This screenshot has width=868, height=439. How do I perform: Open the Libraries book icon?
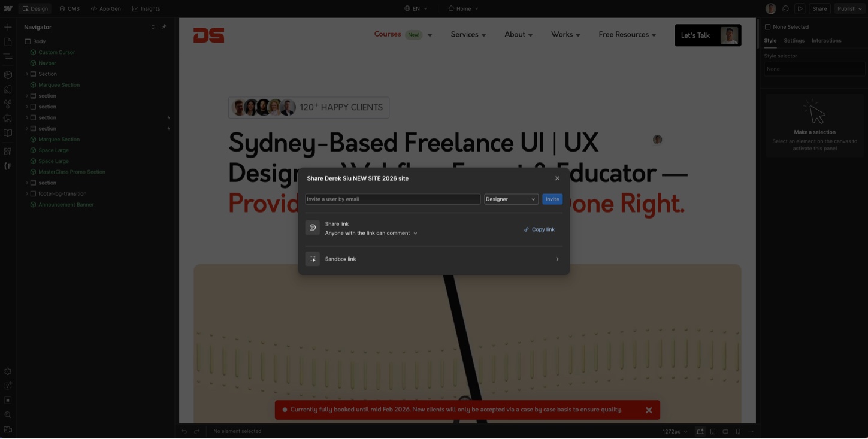(8, 133)
